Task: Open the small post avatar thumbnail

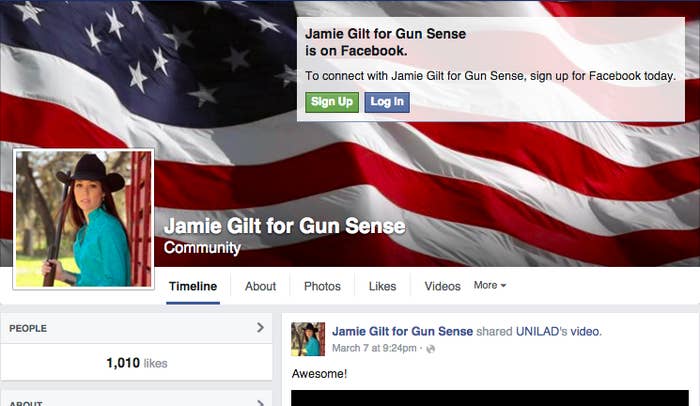Action: 308,339
